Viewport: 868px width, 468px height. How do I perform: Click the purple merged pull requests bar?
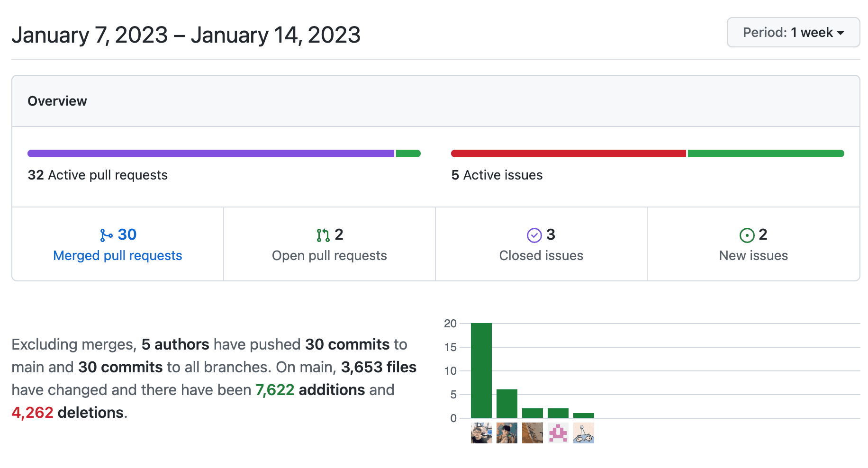(x=211, y=153)
